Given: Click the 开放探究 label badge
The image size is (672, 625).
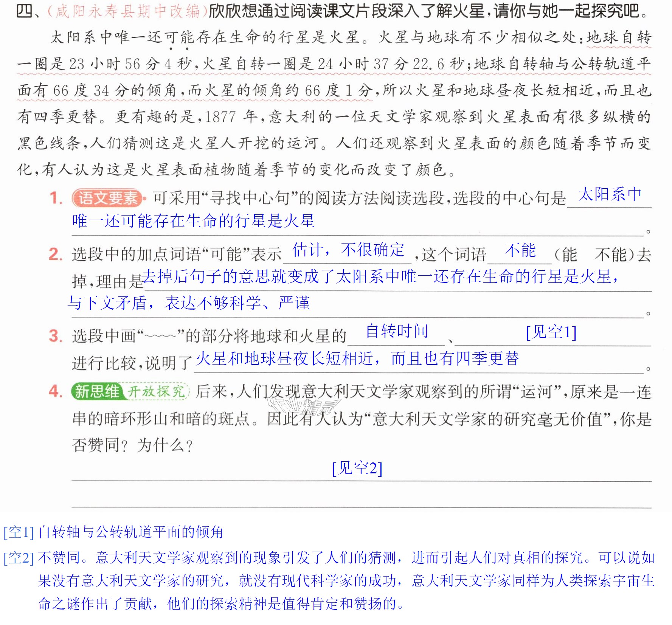Looking at the screenshot, I should (157, 391).
